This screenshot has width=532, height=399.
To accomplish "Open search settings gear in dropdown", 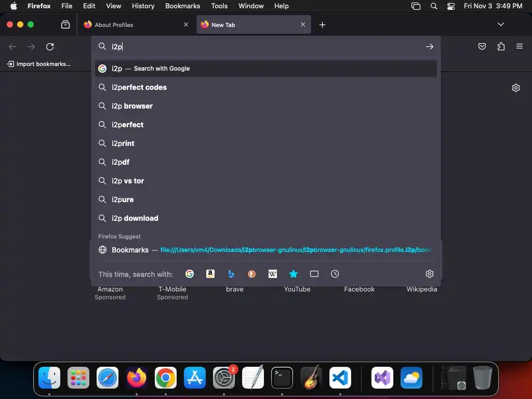I will pyautogui.click(x=430, y=274).
